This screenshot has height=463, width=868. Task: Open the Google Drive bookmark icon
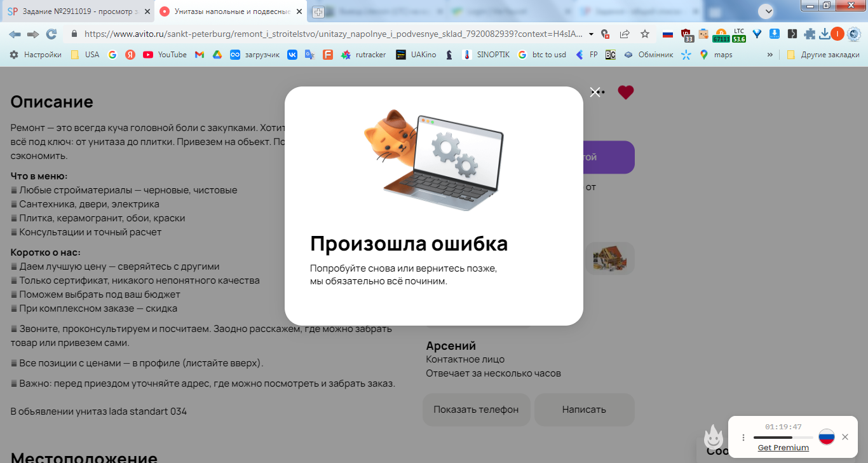point(217,55)
